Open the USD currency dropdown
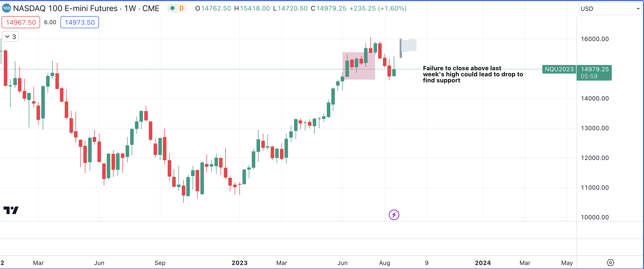 [x=610, y=9]
